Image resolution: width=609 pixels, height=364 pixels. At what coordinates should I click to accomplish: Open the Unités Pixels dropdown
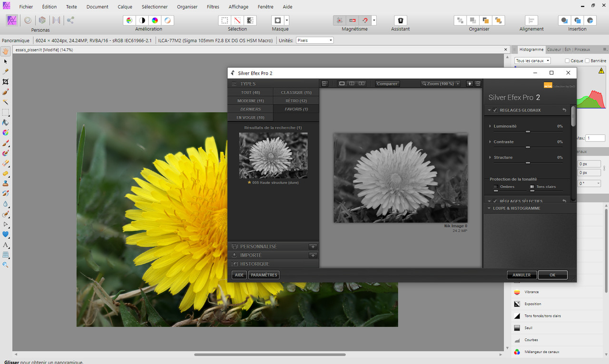[x=314, y=40]
